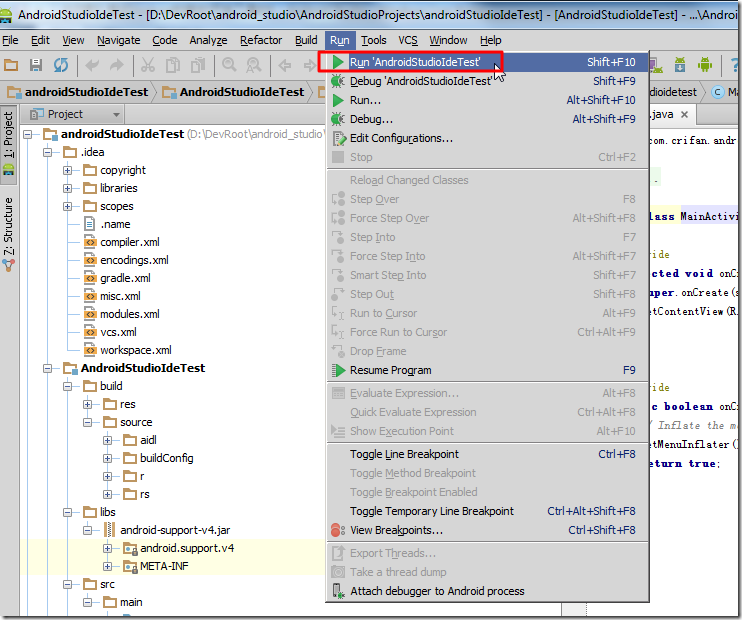Viewport: 742px width, 620px height.
Task: Select workspace.xml in project tree
Action: [x=136, y=350]
